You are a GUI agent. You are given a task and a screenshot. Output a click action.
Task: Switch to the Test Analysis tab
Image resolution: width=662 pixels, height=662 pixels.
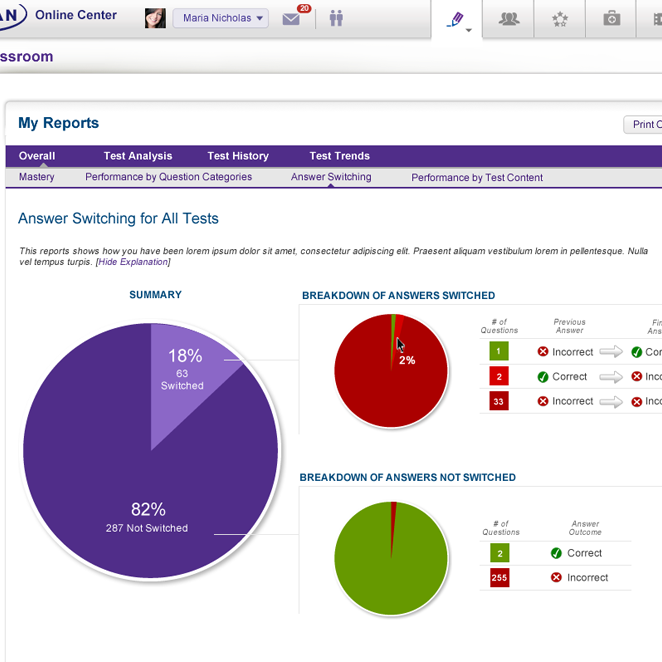138,156
